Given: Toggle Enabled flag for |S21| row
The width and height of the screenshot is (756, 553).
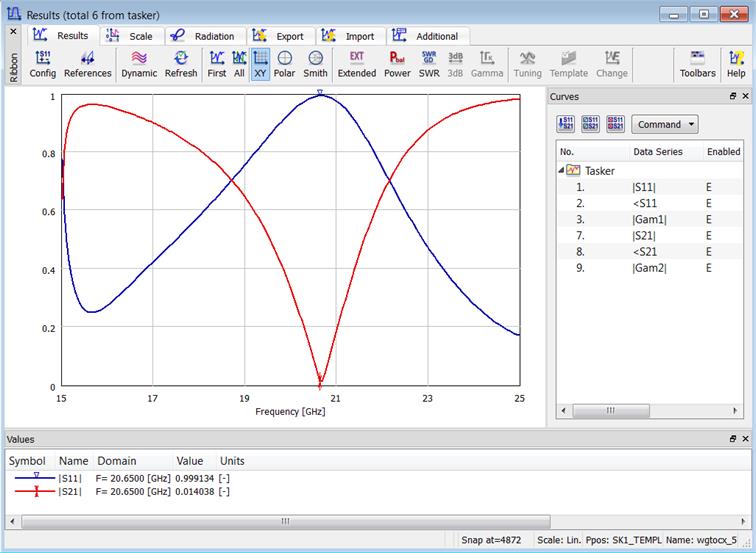Looking at the screenshot, I should [x=709, y=235].
